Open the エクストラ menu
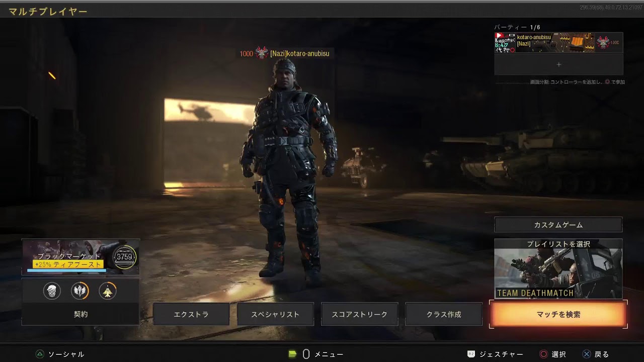This screenshot has height=362, width=644. click(191, 314)
